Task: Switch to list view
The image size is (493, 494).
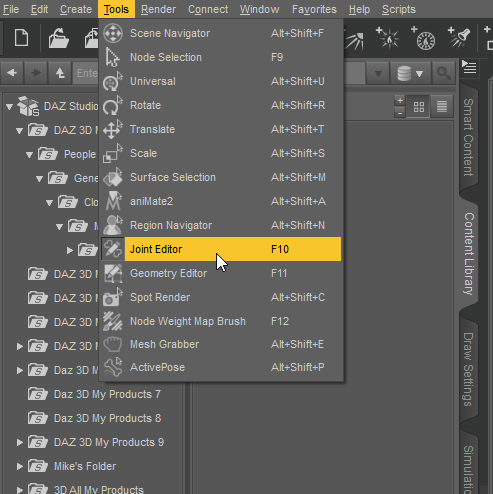Action: (x=442, y=107)
